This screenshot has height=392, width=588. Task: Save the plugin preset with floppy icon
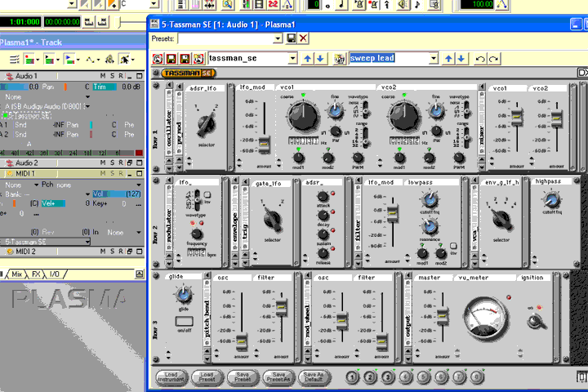[291, 38]
